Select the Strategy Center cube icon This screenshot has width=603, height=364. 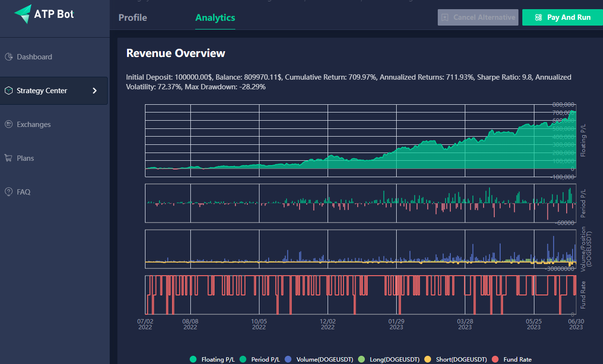click(x=9, y=91)
